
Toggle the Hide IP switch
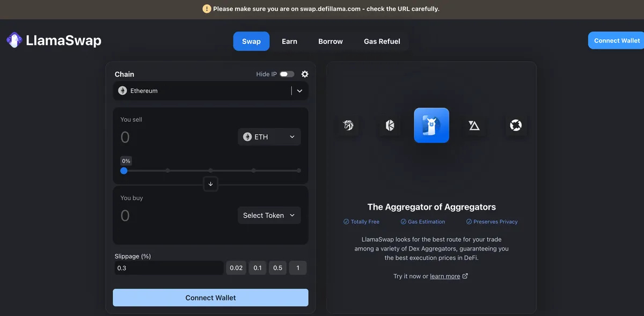287,74
